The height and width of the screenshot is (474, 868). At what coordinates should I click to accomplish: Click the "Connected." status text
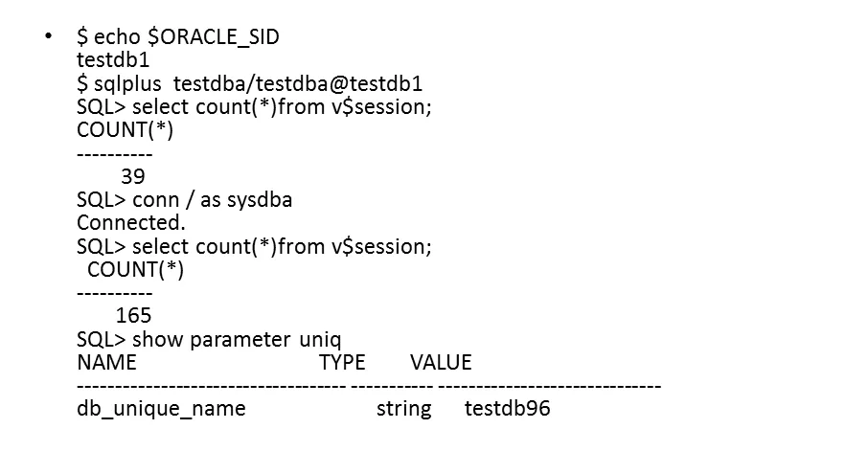[x=130, y=223]
